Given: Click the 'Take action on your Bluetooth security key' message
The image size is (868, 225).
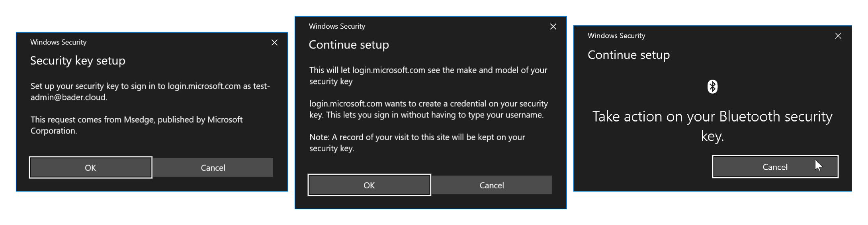Looking at the screenshot, I should (x=712, y=126).
